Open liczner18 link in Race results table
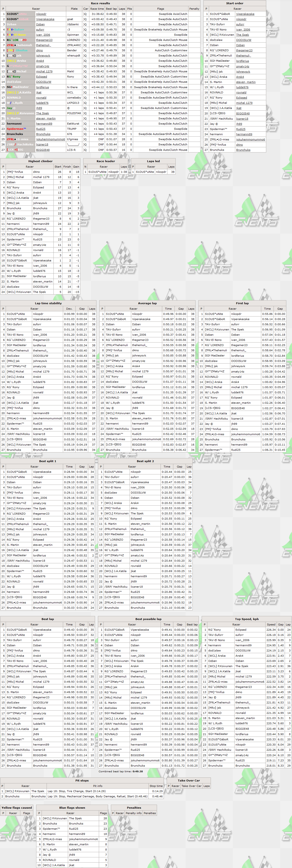 (42, 145)
